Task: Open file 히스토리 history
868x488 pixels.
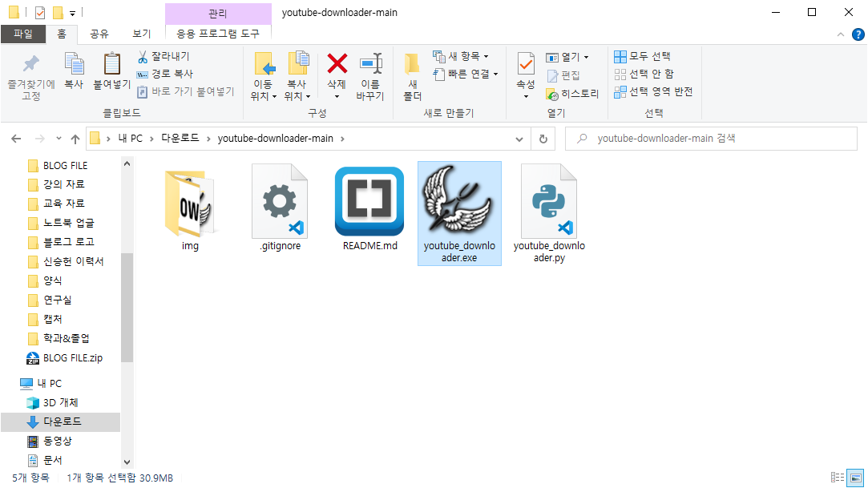Action: (x=571, y=94)
